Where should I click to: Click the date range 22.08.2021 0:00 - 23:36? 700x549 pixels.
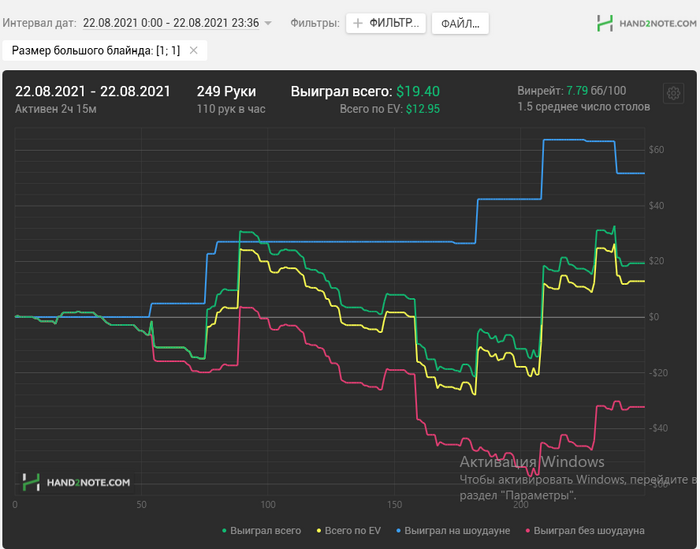tap(171, 23)
